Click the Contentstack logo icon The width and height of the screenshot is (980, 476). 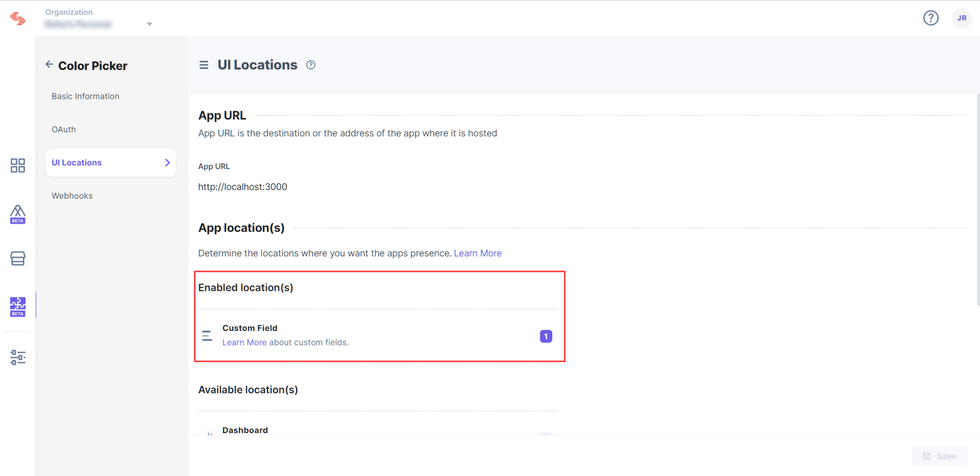pos(18,18)
